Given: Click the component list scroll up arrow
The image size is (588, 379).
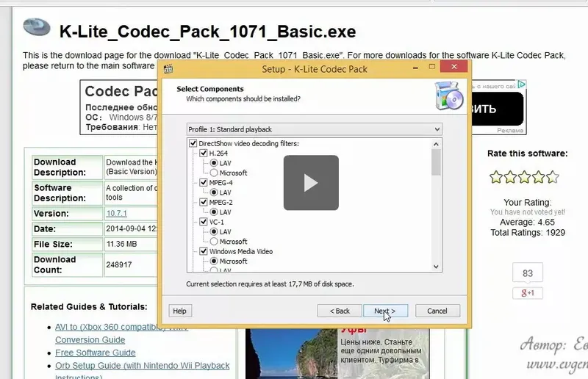Looking at the screenshot, I should pos(436,144).
